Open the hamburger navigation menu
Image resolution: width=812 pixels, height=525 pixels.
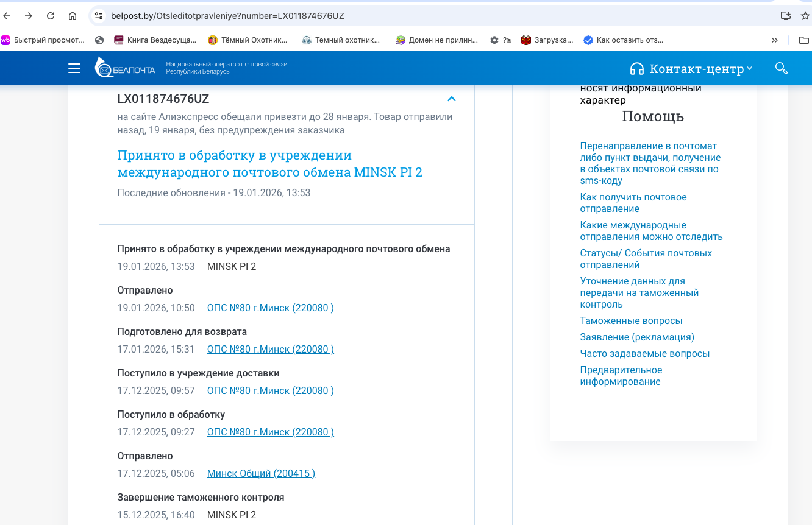(74, 68)
